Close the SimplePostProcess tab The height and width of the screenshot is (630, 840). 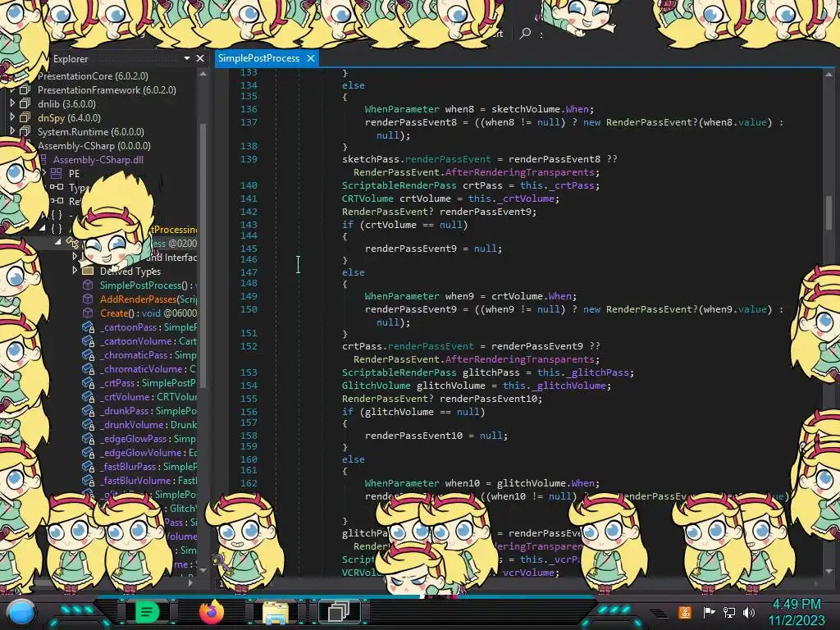click(311, 58)
